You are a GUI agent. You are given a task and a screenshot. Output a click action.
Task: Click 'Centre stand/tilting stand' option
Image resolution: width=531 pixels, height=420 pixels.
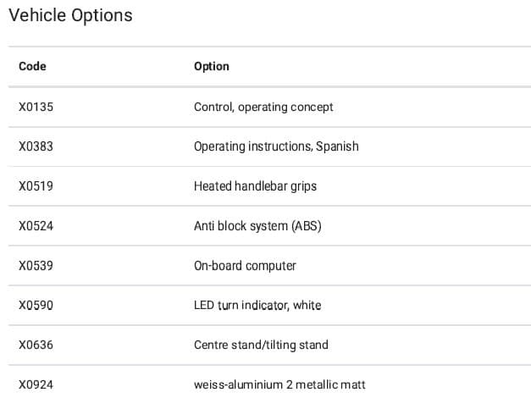pyautogui.click(x=261, y=345)
